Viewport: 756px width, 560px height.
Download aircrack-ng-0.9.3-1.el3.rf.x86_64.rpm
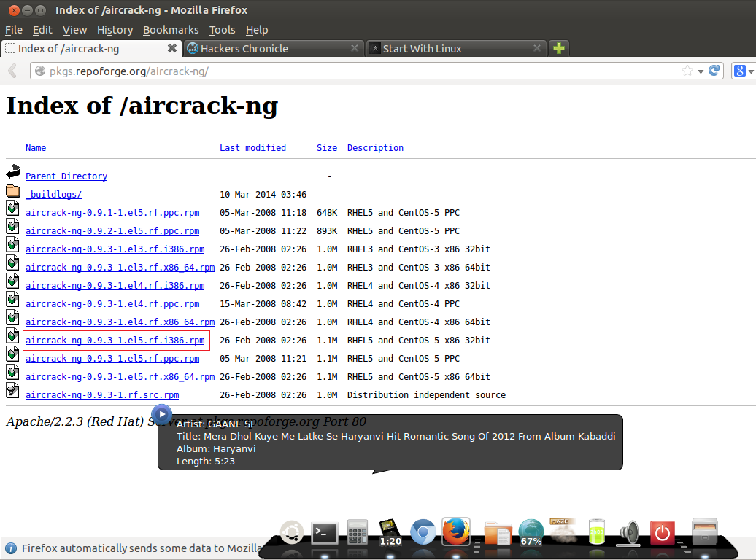coord(120,268)
